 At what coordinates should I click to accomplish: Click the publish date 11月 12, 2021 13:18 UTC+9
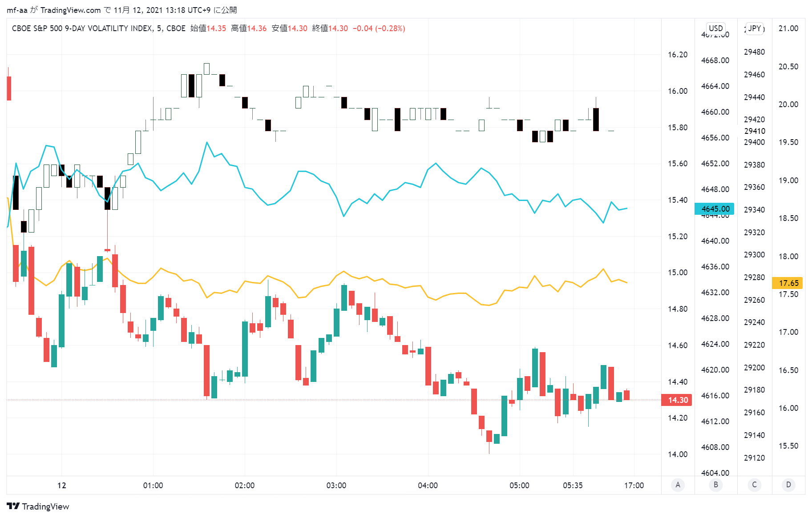(x=163, y=10)
